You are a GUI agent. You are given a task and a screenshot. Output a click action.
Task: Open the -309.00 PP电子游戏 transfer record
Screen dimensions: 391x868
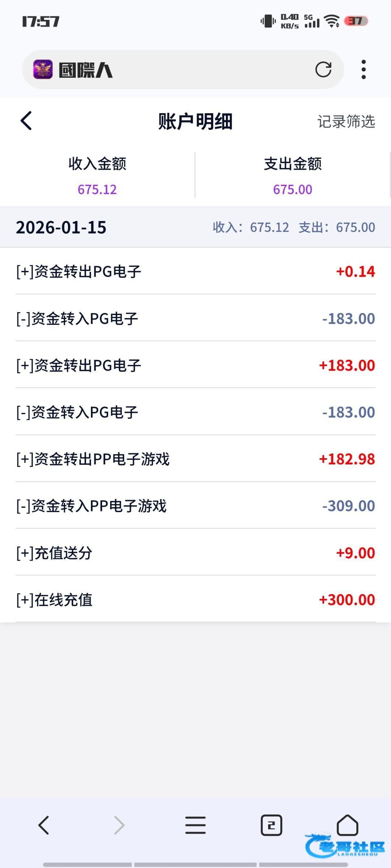pos(195,506)
